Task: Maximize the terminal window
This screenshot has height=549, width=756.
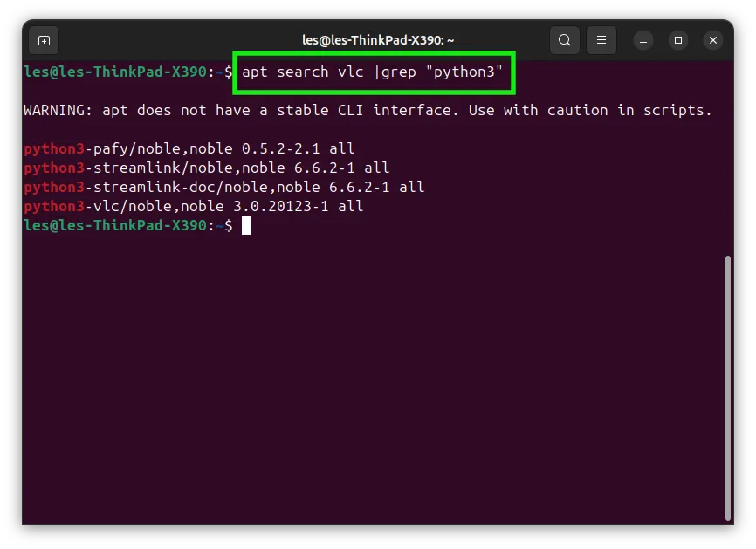Action: point(678,40)
